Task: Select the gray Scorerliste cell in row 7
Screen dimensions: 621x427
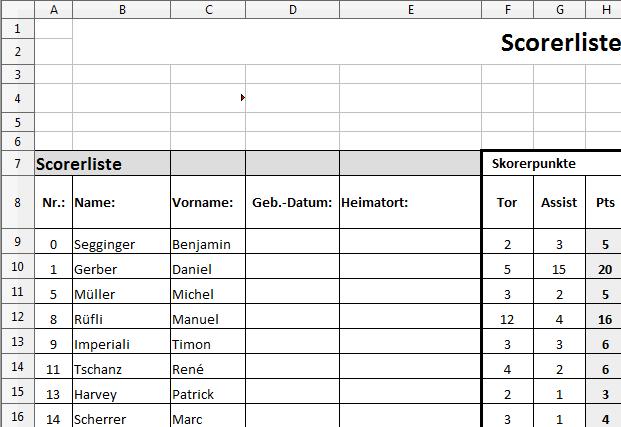Action: (x=102, y=164)
